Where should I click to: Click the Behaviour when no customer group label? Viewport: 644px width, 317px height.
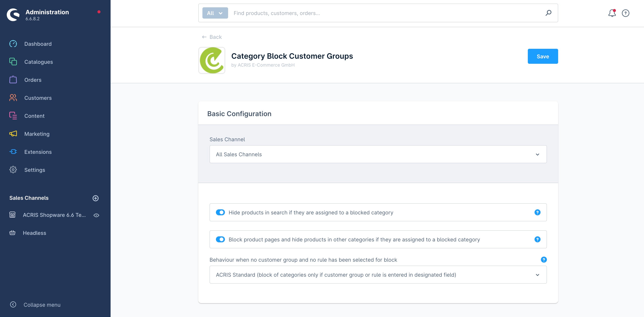(x=303, y=260)
